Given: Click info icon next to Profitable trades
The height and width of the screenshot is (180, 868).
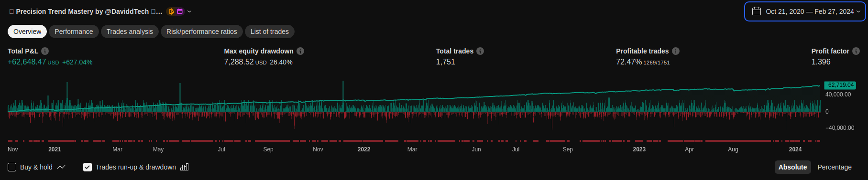Looking at the screenshot, I should tap(676, 51).
